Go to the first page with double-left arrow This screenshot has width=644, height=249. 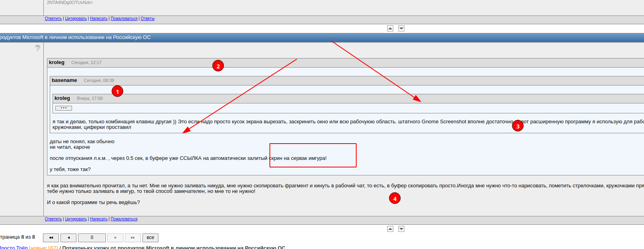pos(51,238)
